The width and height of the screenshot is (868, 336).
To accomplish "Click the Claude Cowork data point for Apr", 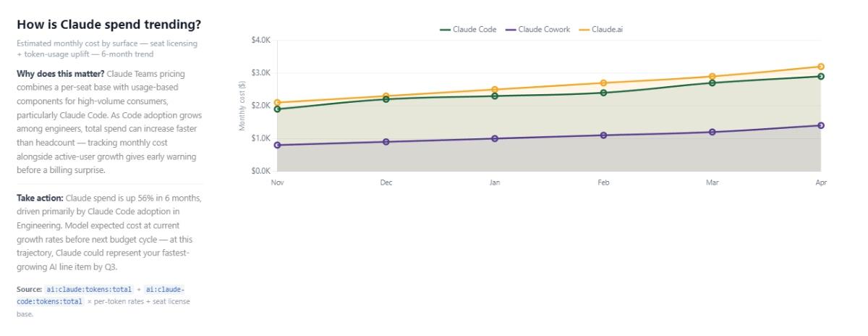I will [821, 125].
